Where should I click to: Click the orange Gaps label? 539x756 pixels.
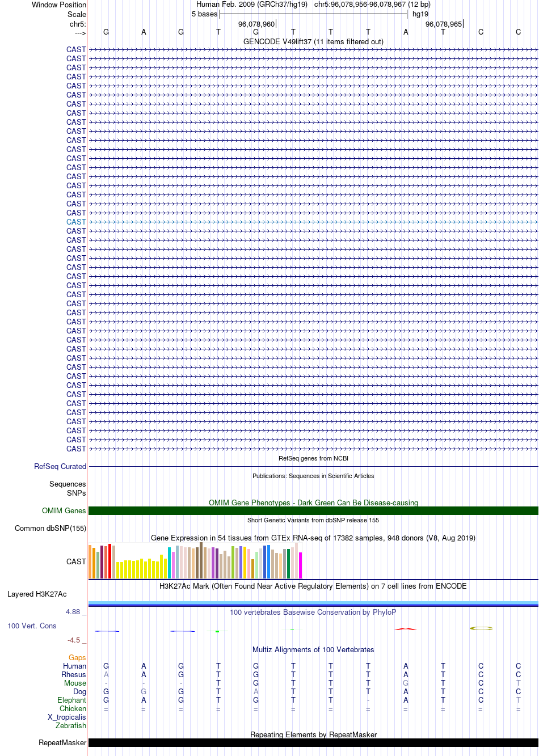(x=77, y=657)
